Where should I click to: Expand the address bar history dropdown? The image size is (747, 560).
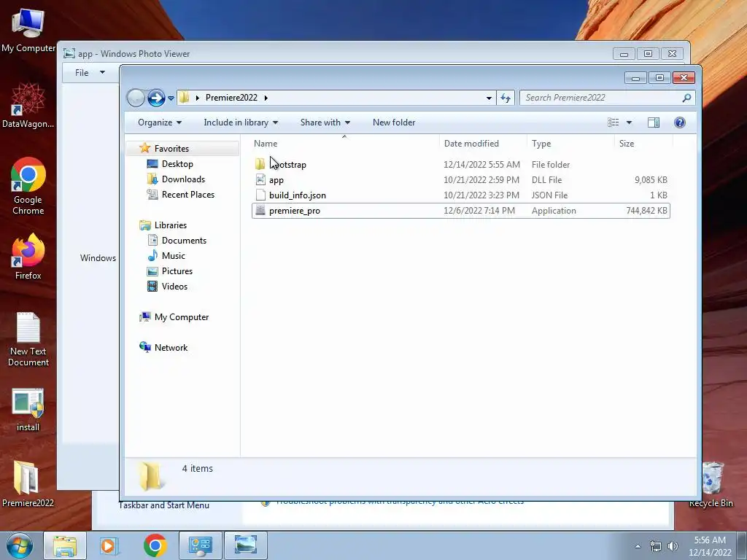[x=489, y=98]
